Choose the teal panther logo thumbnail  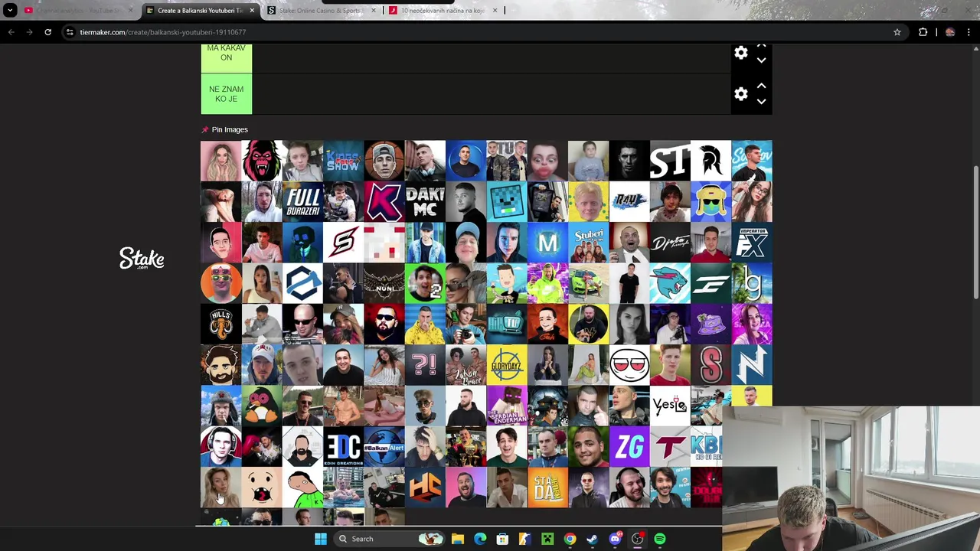pos(670,284)
